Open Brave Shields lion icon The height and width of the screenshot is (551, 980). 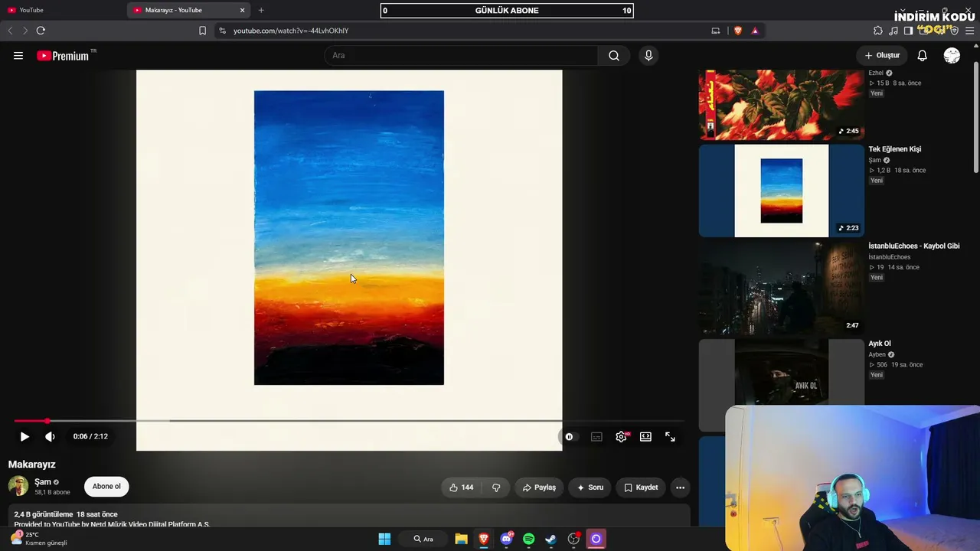(x=738, y=31)
